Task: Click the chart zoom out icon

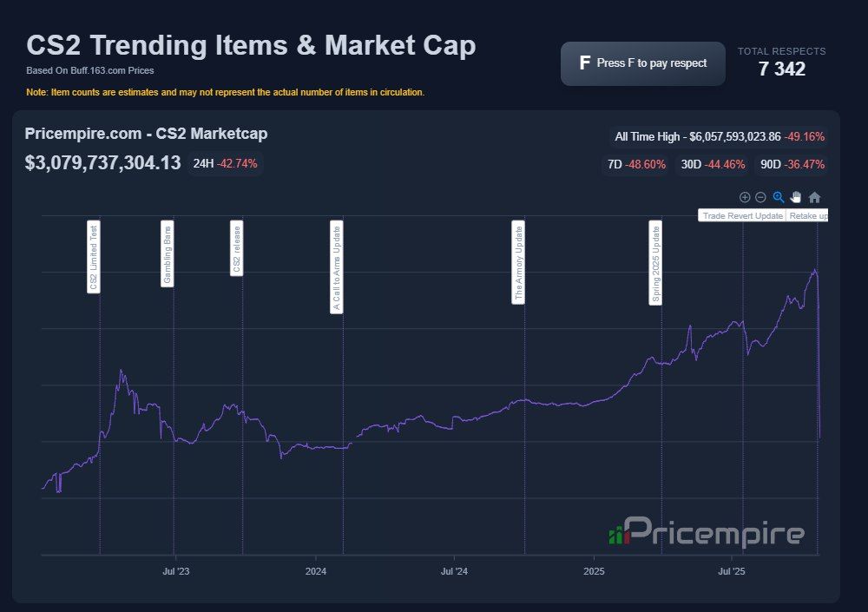Action: tap(760, 197)
